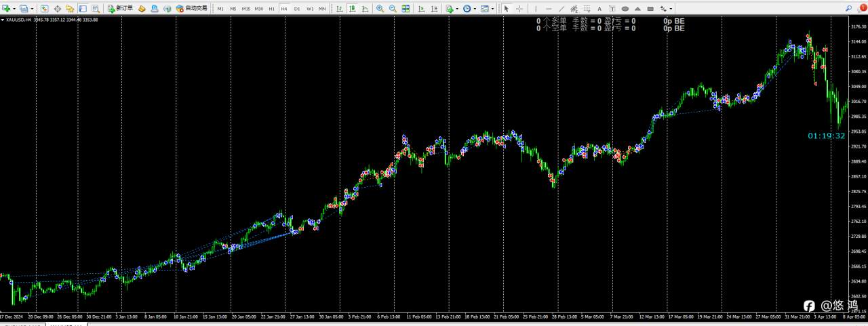868x326 pixels.
Task: Expand the Profiles dropdown arrow
Action: coord(32,9)
